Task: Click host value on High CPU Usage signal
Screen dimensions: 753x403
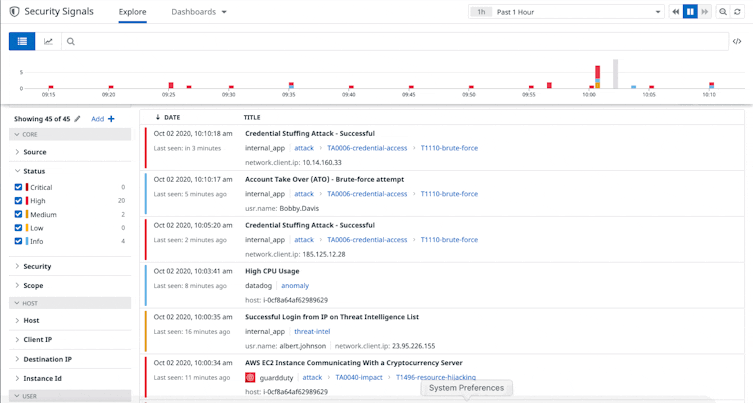Action: (x=295, y=300)
